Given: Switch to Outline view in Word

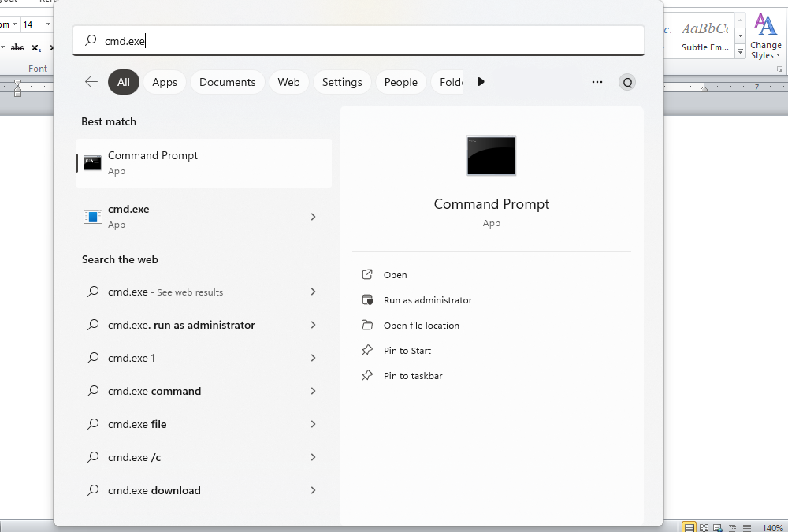Looking at the screenshot, I should (733, 527).
